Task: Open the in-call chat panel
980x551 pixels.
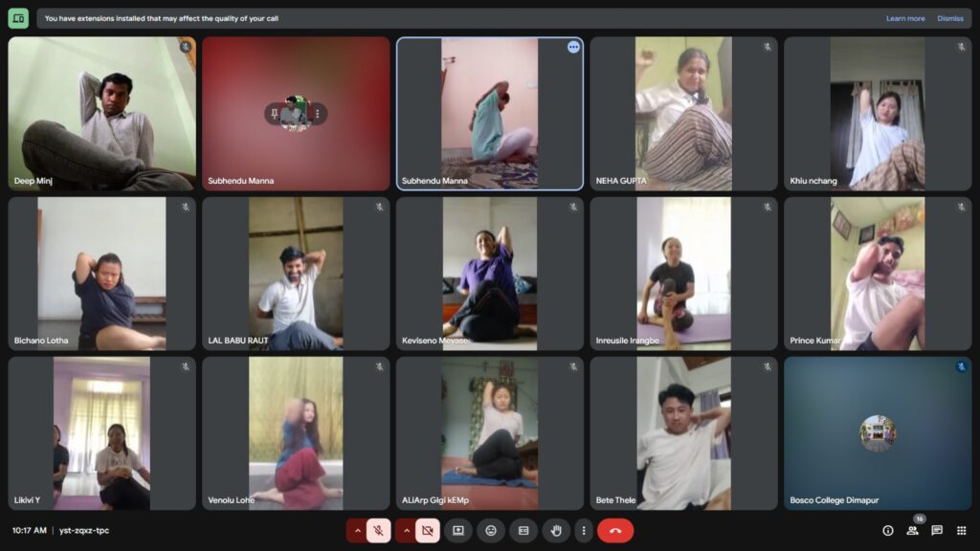Action: [x=937, y=530]
